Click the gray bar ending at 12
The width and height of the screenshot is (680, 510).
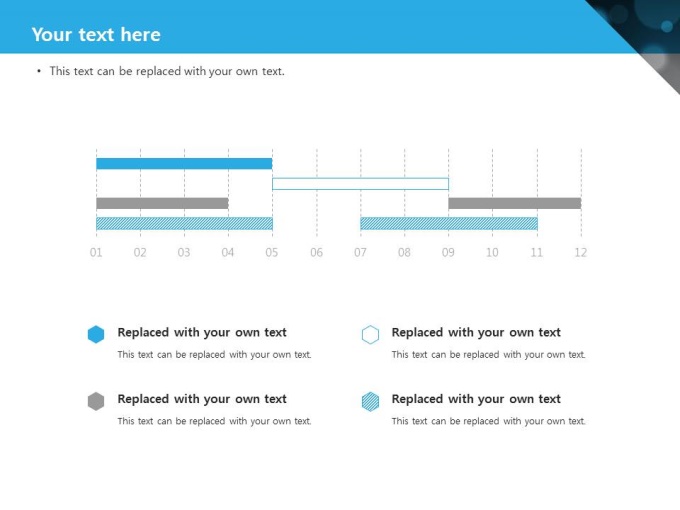point(514,204)
